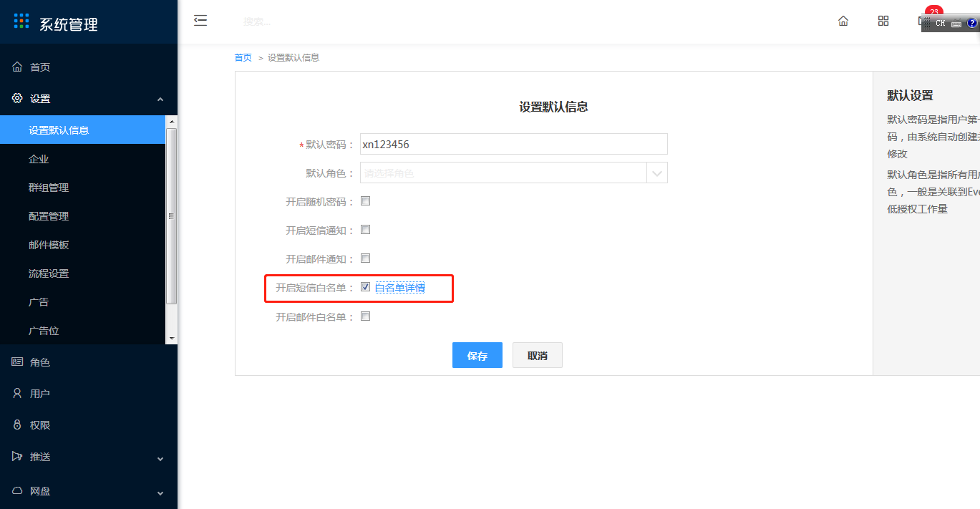The height and width of the screenshot is (509, 980).
Task: Open the four-squares apps icon in the top bar
Action: click(883, 21)
